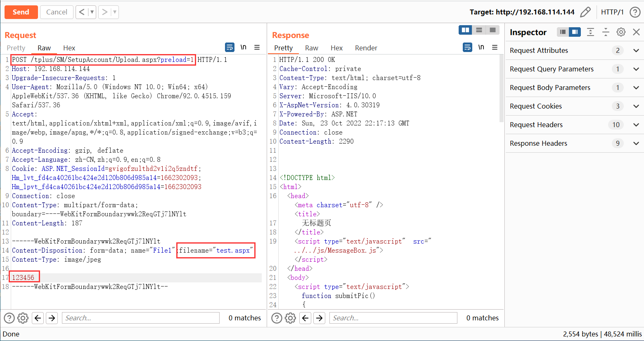Toggle non-printable characters in Response pane
This screenshot has width=644, height=341.
481,47
